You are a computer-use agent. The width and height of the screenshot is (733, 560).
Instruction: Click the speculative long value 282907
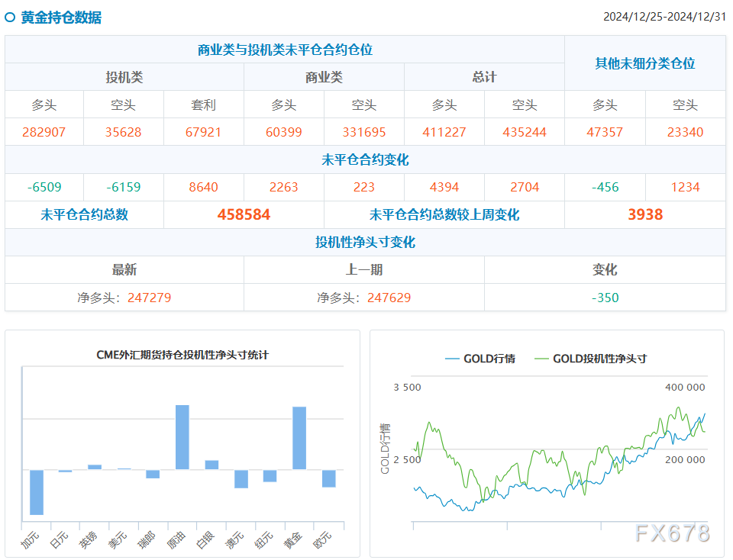(x=42, y=132)
